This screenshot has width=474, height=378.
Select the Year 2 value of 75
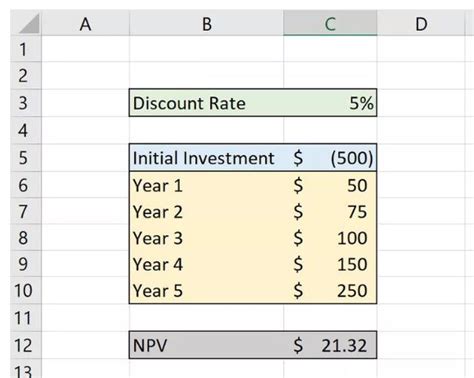(x=330, y=211)
